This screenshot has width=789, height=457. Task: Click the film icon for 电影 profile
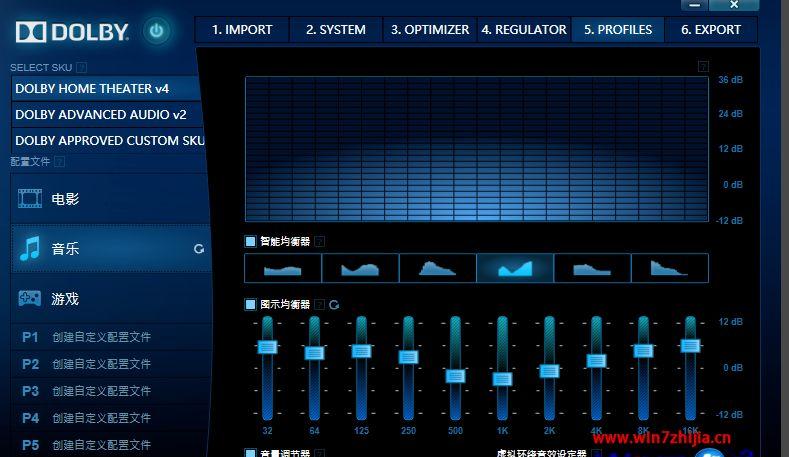30,198
